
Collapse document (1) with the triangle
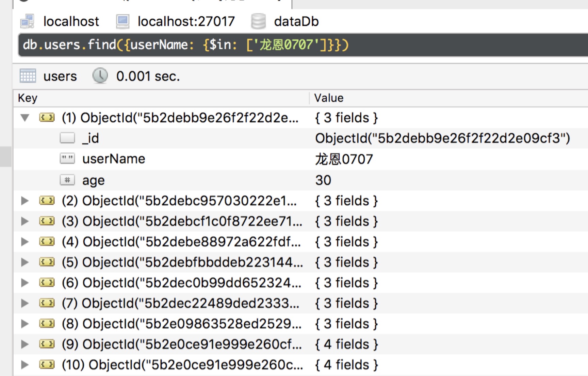25,118
